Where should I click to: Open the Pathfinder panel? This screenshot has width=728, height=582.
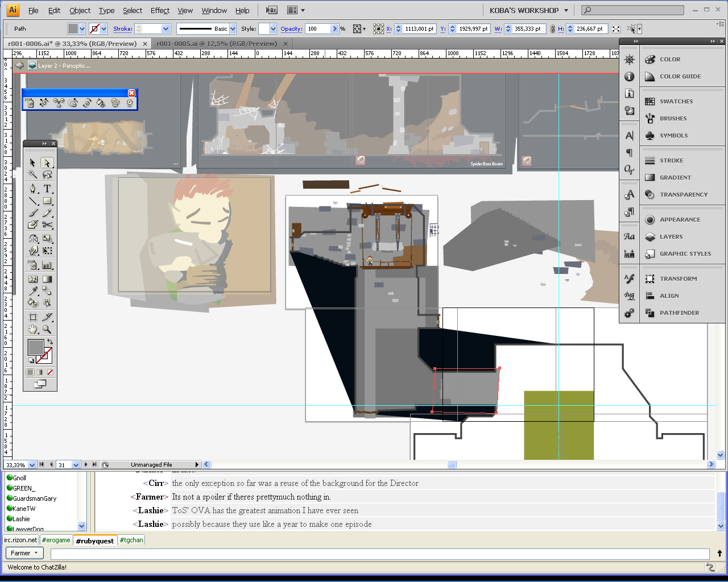tap(679, 313)
